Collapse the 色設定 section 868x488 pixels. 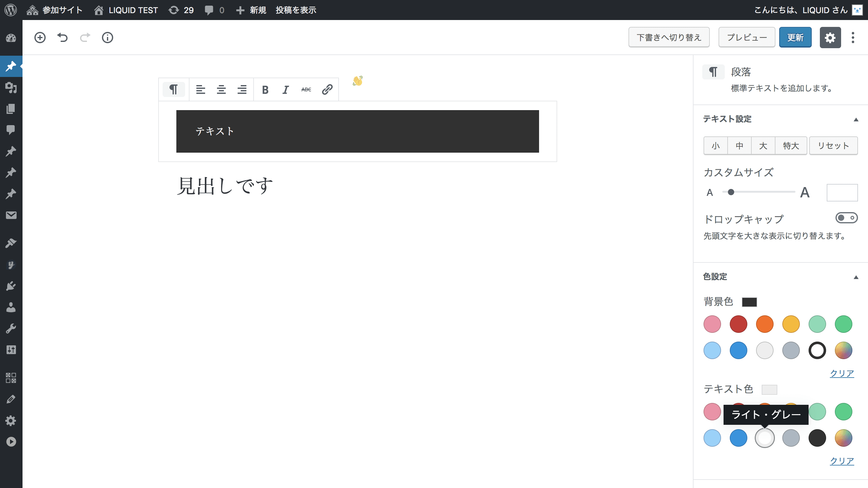point(853,276)
